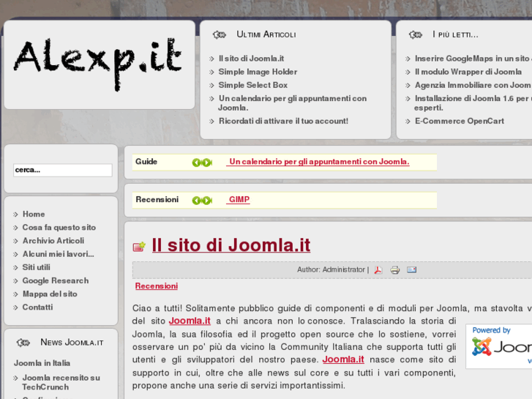Click the Recensioni category link under author
Image resolution: width=532 pixels, height=399 pixels.
coord(157,286)
